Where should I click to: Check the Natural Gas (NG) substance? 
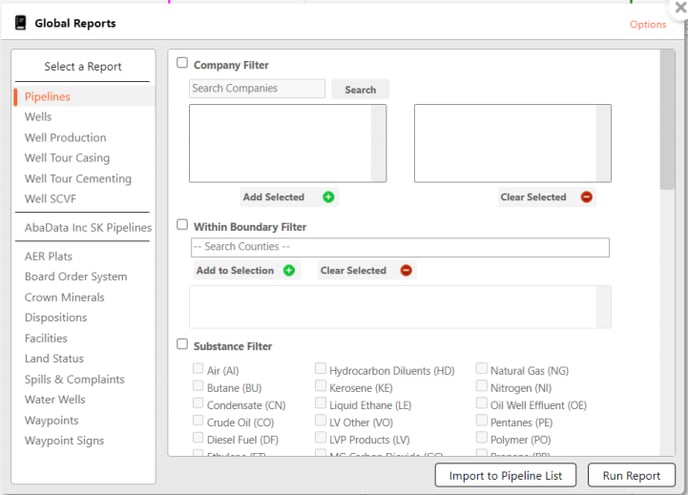pos(482,370)
